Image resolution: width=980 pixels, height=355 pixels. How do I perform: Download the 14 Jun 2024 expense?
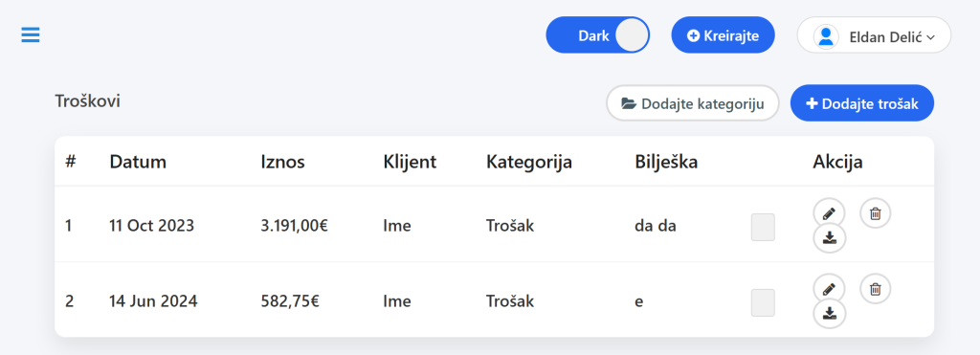pyautogui.click(x=829, y=313)
